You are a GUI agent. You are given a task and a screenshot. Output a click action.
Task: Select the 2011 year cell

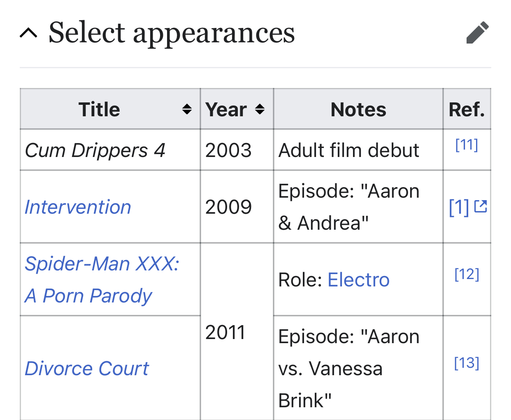click(237, 332)
